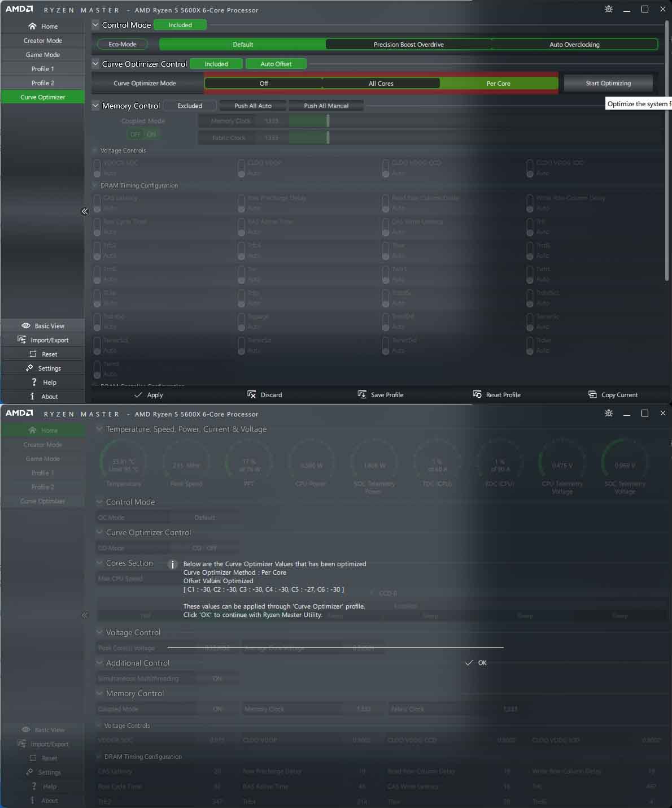Click Import/Export icon in top window

tap(22, 340)
